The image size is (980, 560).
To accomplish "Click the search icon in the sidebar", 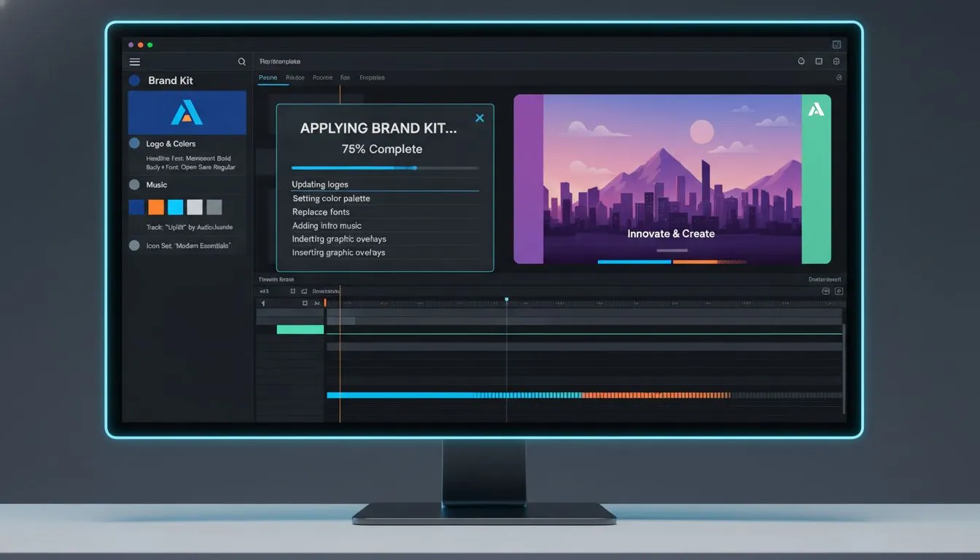I will click(x=241, y=61).
